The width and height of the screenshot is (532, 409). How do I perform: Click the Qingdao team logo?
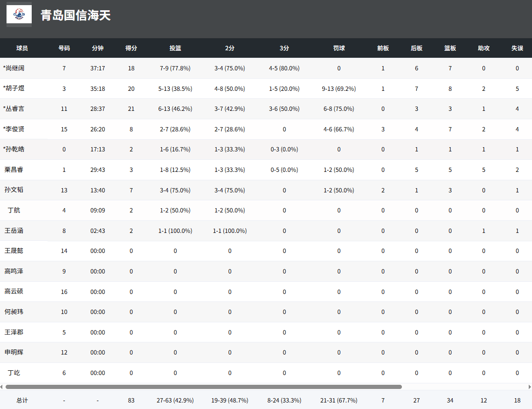point(19,14)
